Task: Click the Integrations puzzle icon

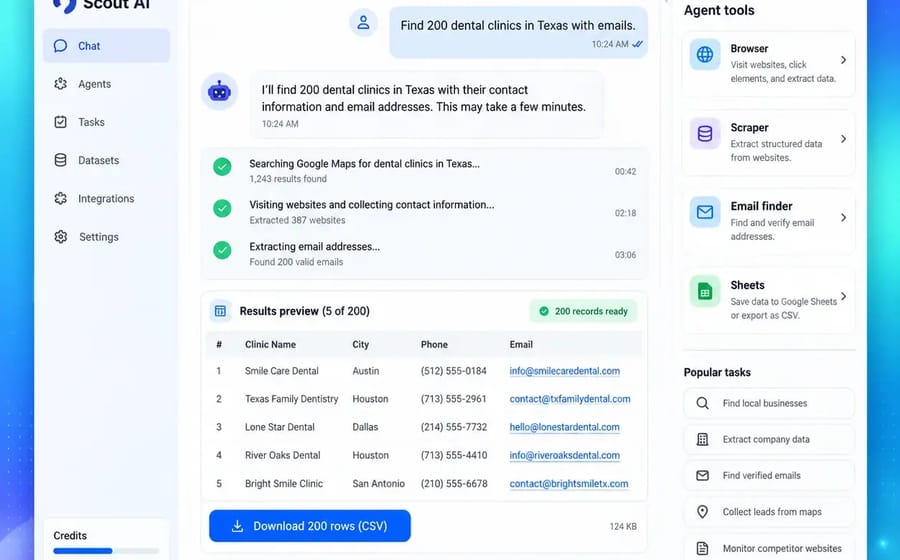Action: pos(60,199)
